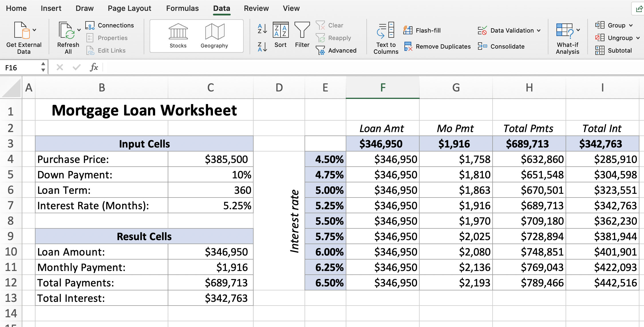Viewport: 644px width, 327px height.
Task: Open the Name Box stepper arrows
Action: coord(43,67)
